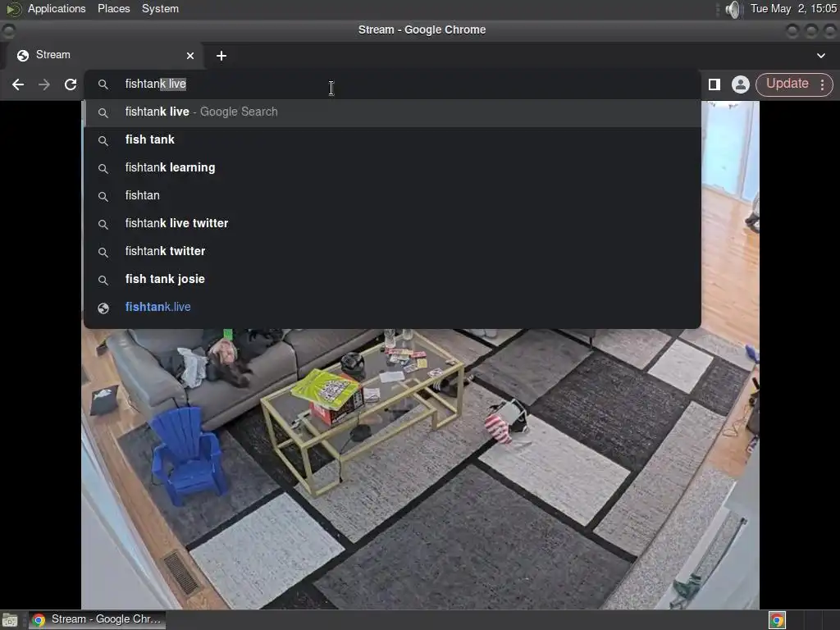Open the Chrome profile avatar menu

pyautogui.click(x=741, y=84)
